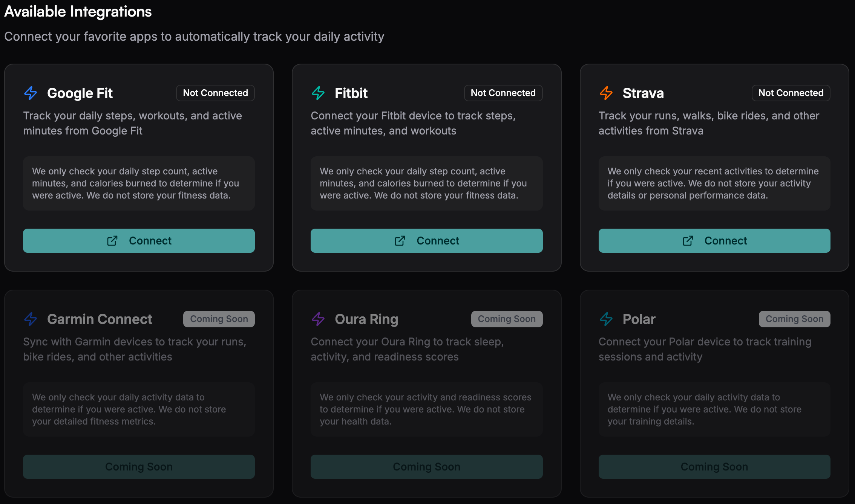Select the Fitbit card title
The width and height of the screenshot is (855, 504).
(351, 93)
